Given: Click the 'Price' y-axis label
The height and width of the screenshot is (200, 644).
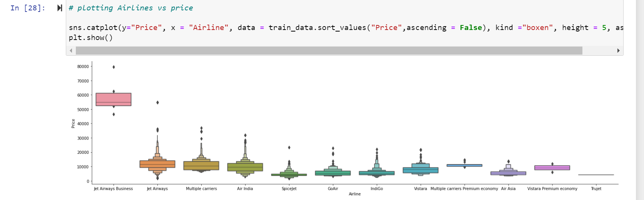Looking at the screenshot, I should click(73, 123).
